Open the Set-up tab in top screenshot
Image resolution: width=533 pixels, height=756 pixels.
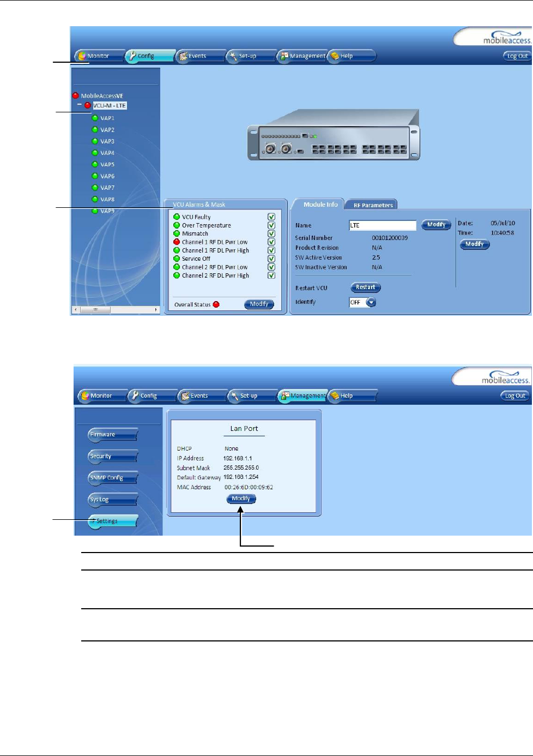pos(251,56)
